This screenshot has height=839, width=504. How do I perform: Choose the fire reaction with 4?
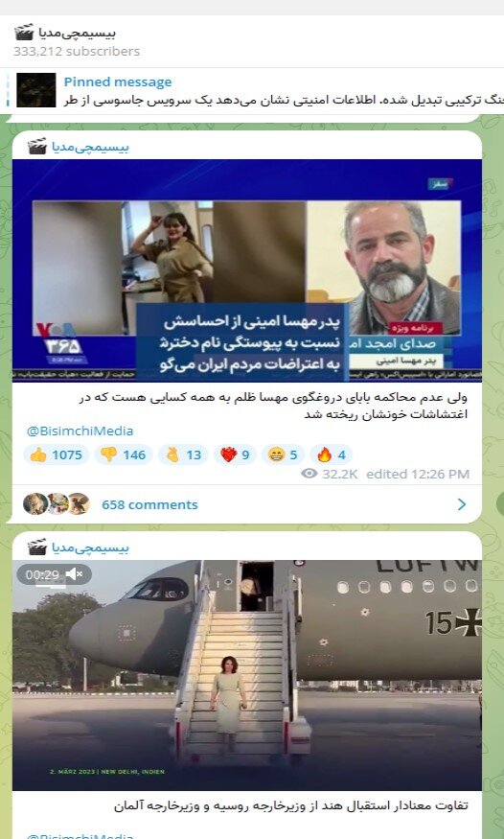click(332, 454)
